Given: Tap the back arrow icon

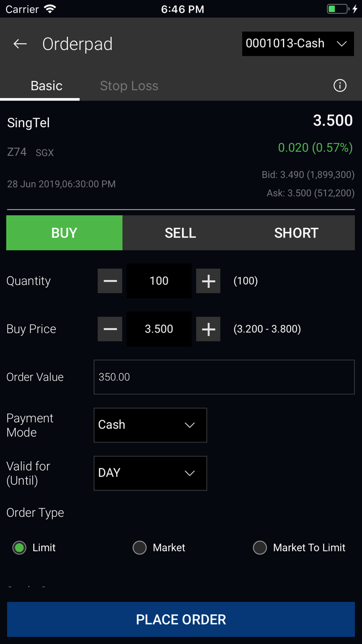Looking at the screenshot, I should pos(20,44).
